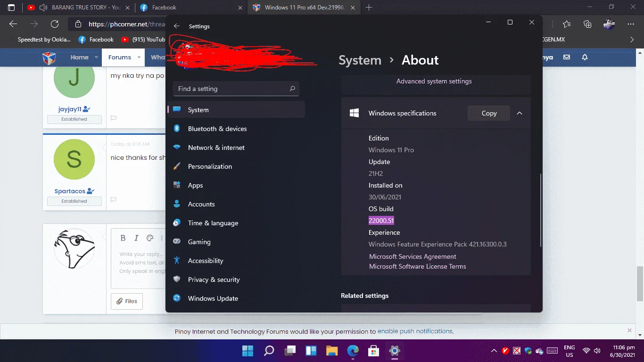Open Microsoft Software License Terms link
644x362 pixels.
[x=418, y=266]
